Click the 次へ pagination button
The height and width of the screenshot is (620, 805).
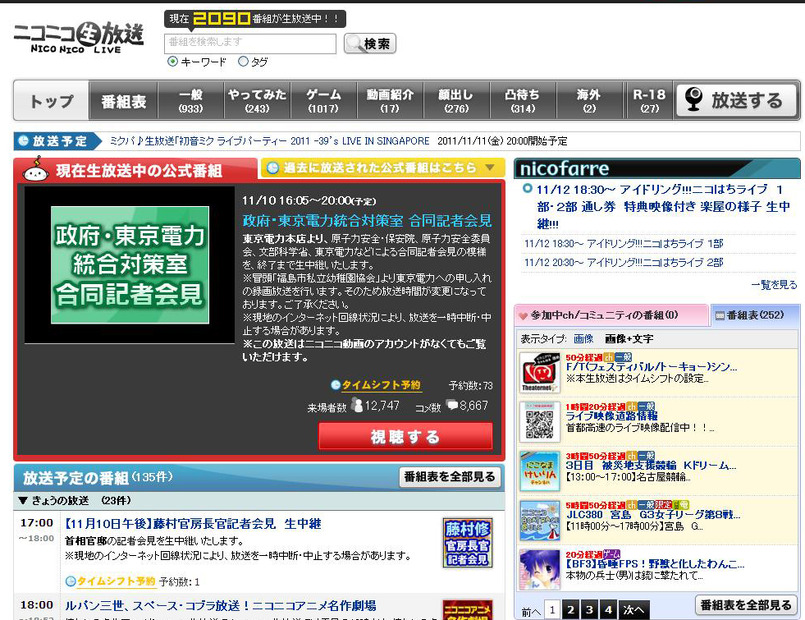634,610
